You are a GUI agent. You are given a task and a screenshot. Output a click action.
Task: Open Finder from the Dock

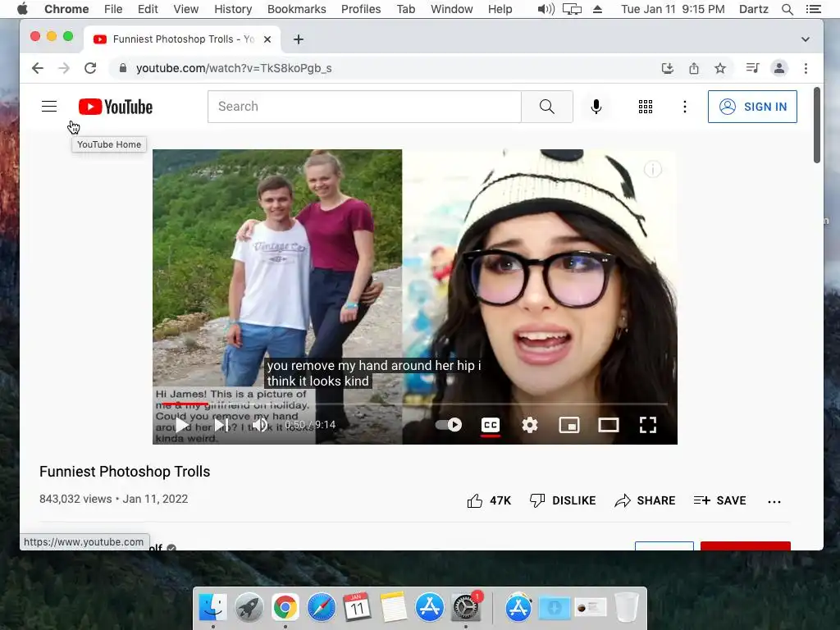212,608
